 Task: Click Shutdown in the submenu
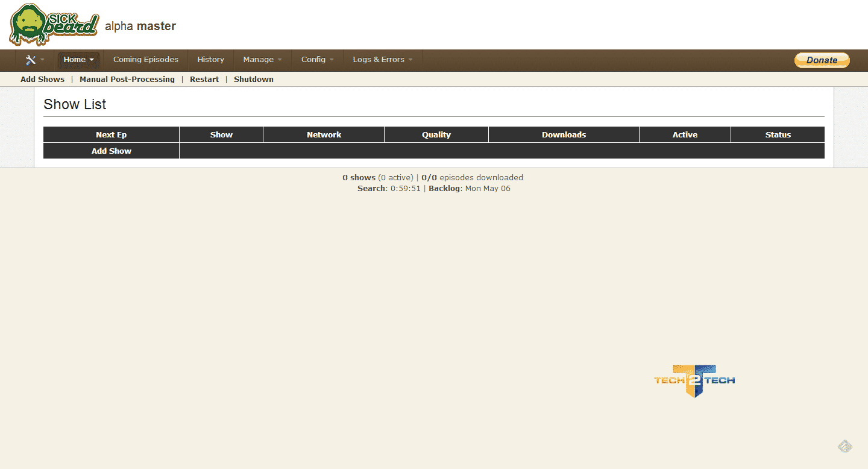[254, 80]
